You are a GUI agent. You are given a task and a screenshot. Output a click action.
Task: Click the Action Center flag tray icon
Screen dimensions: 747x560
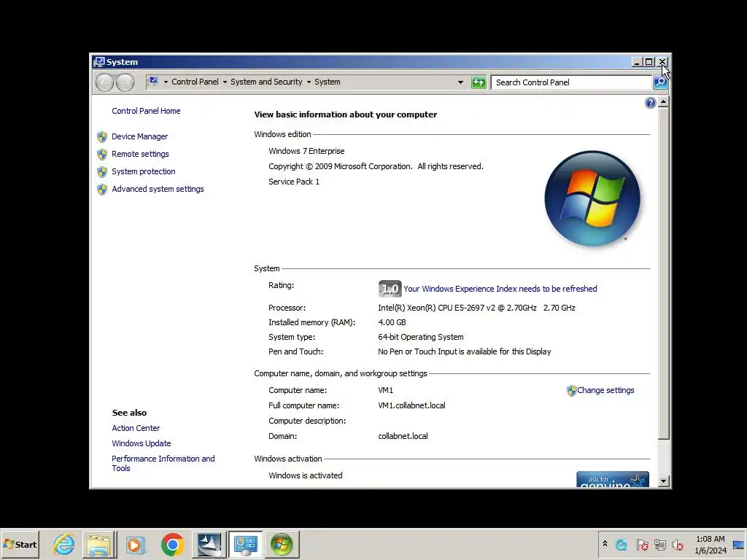tap(642, 544)
